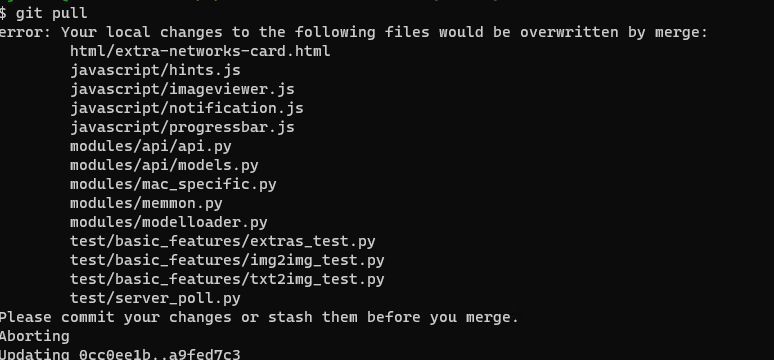This screenshot has height=360, width=774.
Task: Select the javascript/notification.js entry
Action: click(x=187, y=108)
